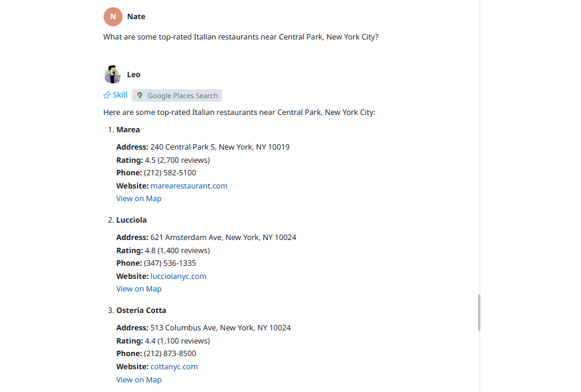Click Marea's phone number (212) 582-5100
Image resolution: width=581 pixels, height=392 pixels.
point(170,173)
